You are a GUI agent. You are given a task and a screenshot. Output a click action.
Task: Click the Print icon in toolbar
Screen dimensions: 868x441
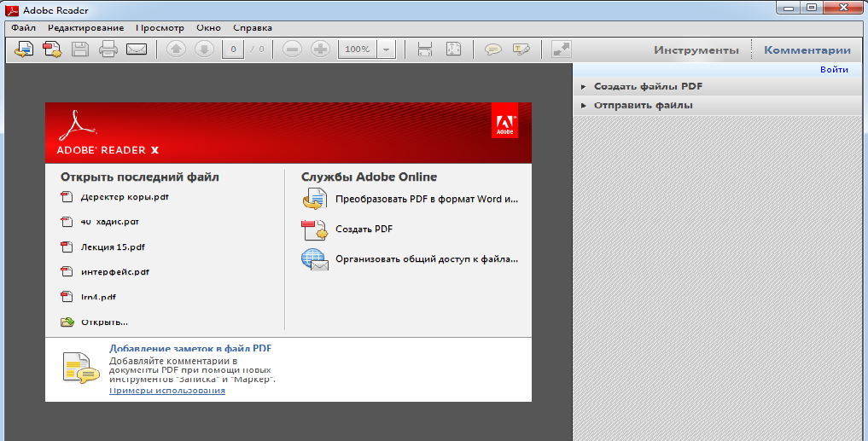point(108,49)
